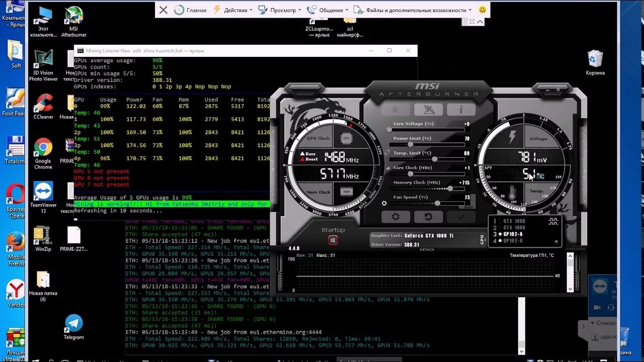Click the GPU chip icon on clock gauge
Viewport: 644px width, 362px height.
coord(346,138)
